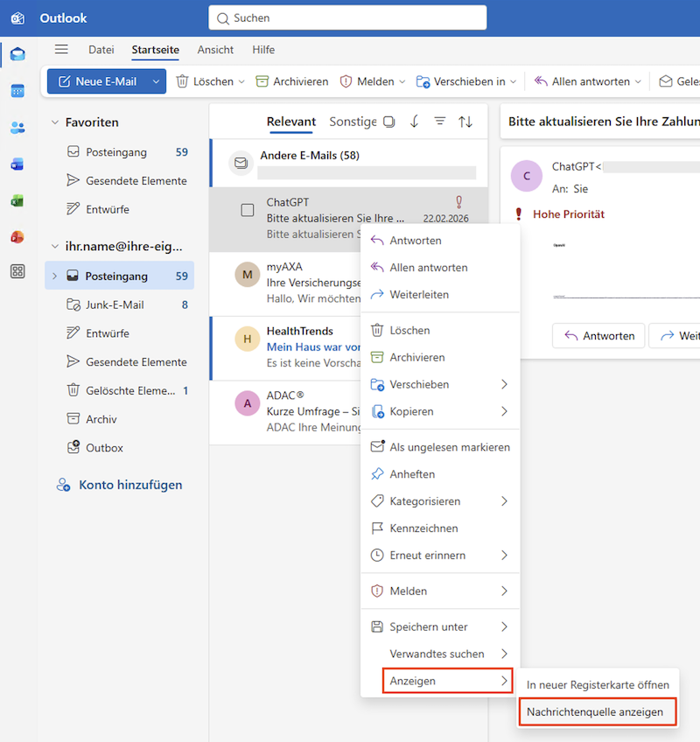The image size is (700, 742).
Task: Switch to the Ansicht tab
Action: click(x=215, y=49)
